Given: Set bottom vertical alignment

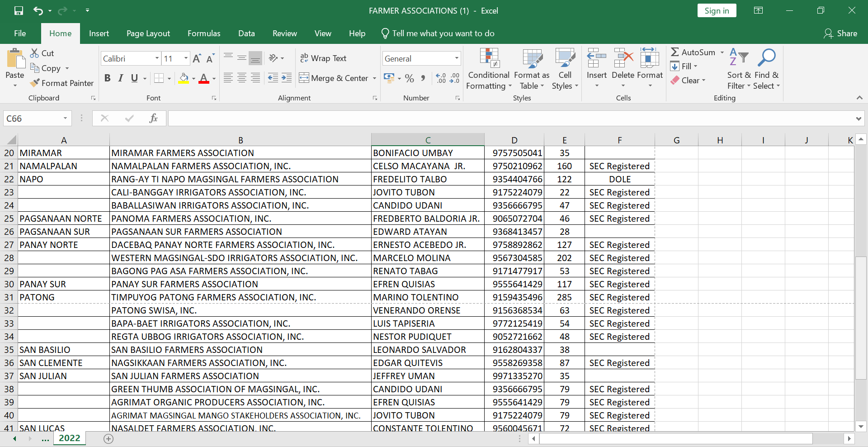Looking at the screenshot, I should [255, 58].
